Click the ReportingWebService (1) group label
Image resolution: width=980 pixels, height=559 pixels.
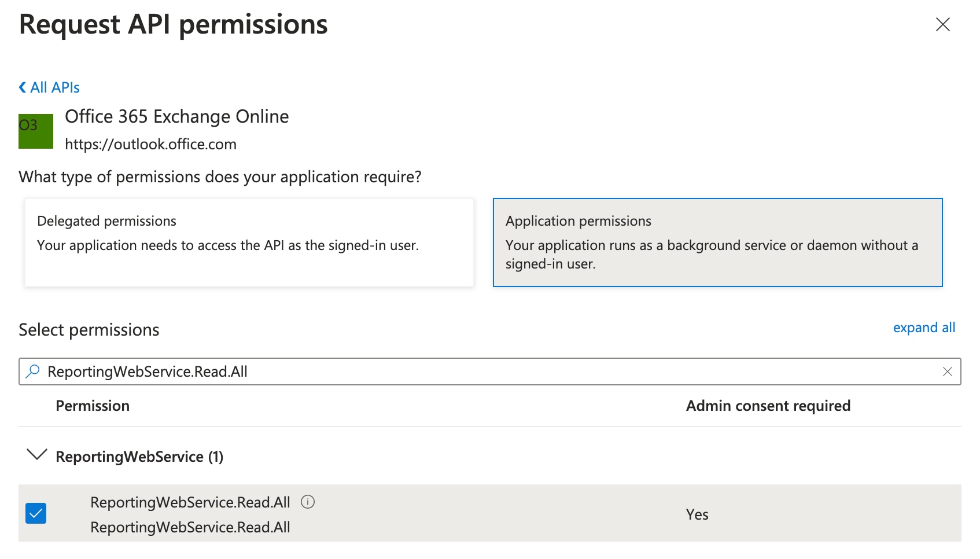[139, 457]
